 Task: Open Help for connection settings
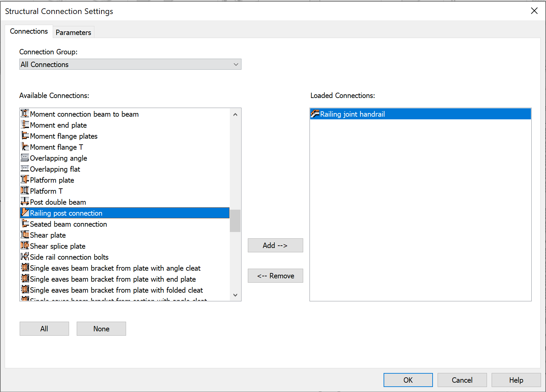pyautogui.click(x=516, y=380)
